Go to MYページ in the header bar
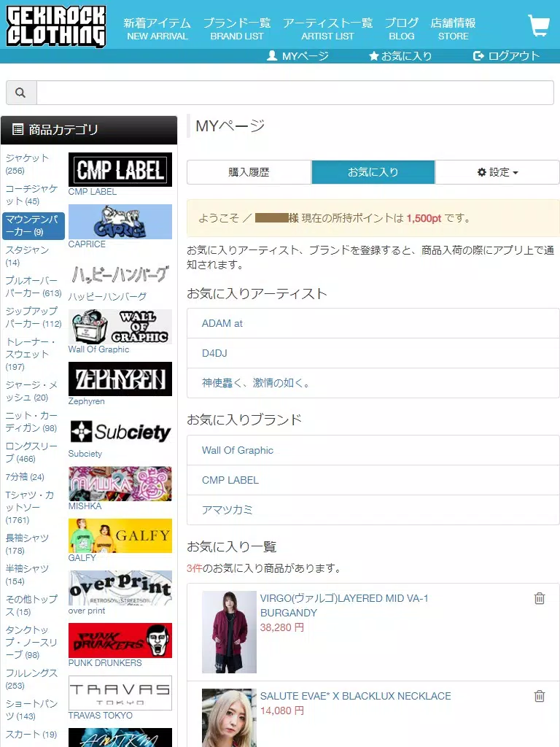The width and height of the screenshot is (560, 747). point(297,56)
